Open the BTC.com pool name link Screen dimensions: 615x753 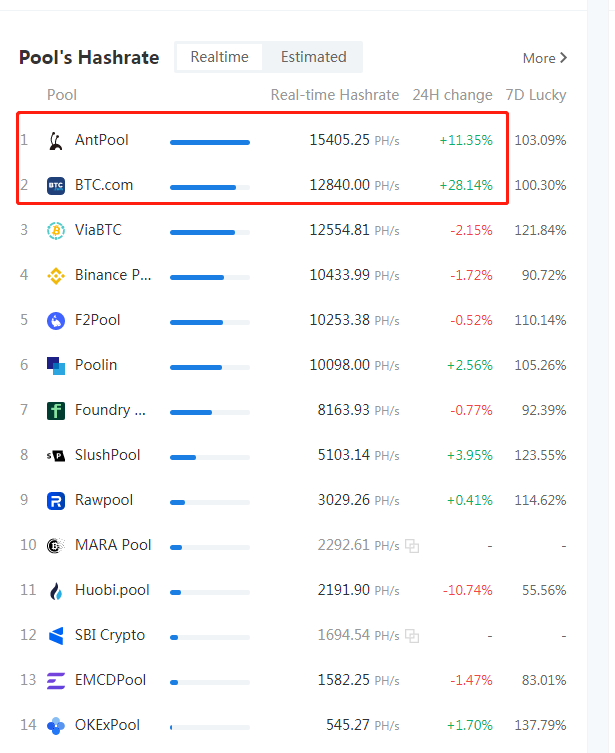[104, 185]
